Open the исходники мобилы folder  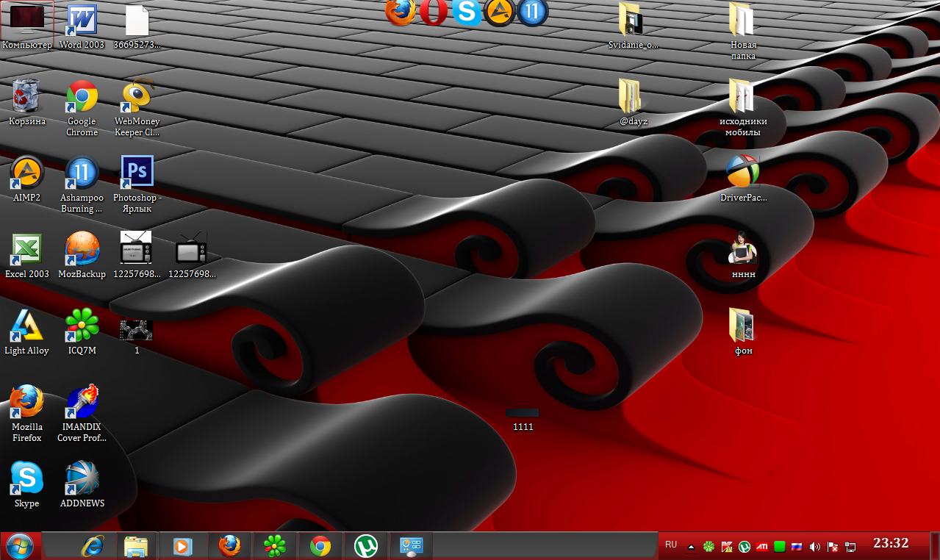point(743,108)
